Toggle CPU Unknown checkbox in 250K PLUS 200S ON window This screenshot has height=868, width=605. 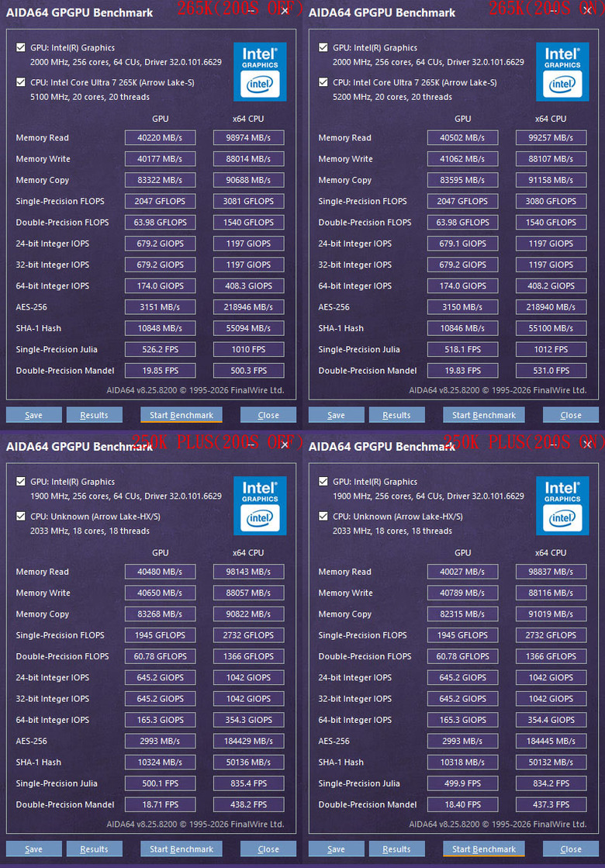[323, 517]
